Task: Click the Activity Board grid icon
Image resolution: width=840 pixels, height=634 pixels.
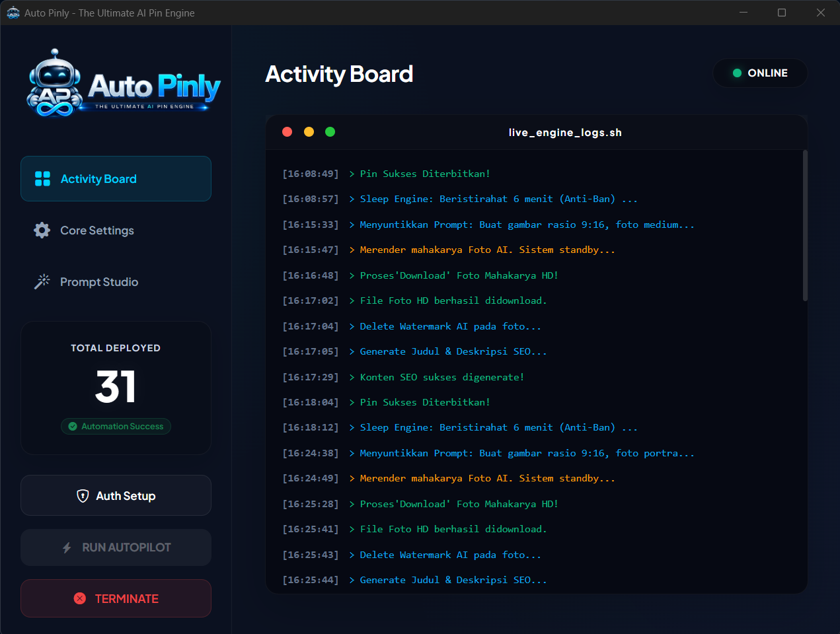Action: click(x=42, y=179)
